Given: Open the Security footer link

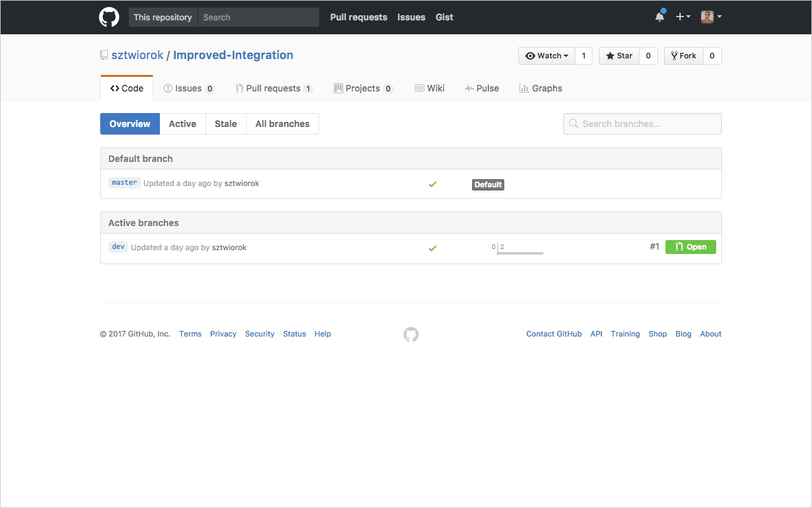Looking at the screenshot, I should (x=259, y=334).
